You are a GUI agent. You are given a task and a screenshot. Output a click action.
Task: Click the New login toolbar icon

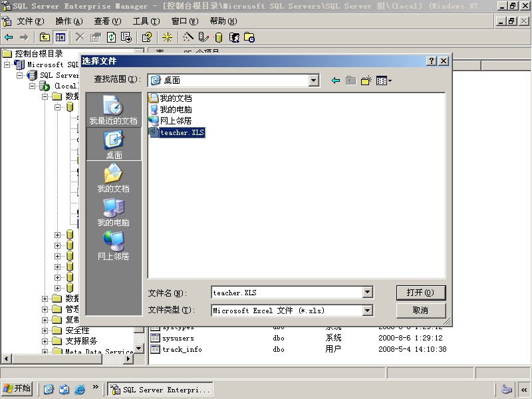(x=234, y=37)
